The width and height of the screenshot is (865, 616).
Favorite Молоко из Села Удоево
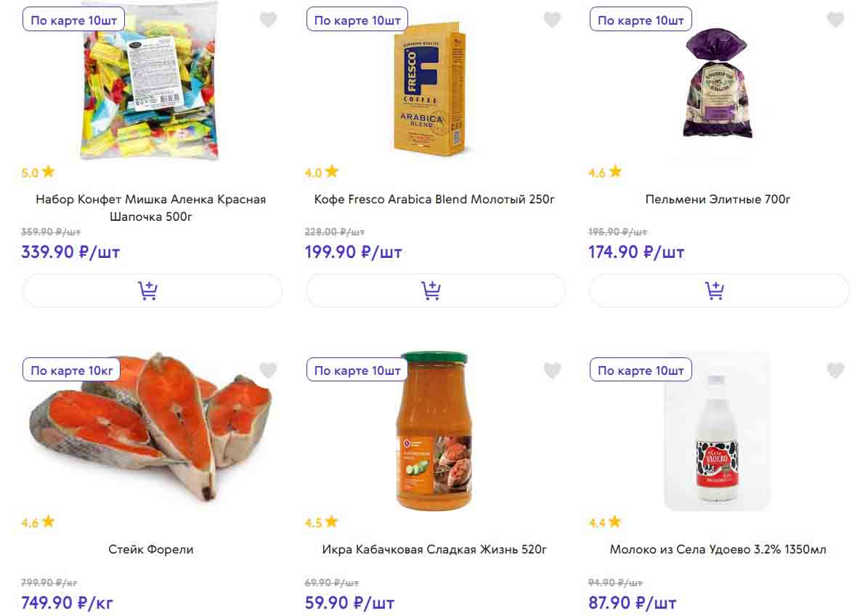click(836, 370)
